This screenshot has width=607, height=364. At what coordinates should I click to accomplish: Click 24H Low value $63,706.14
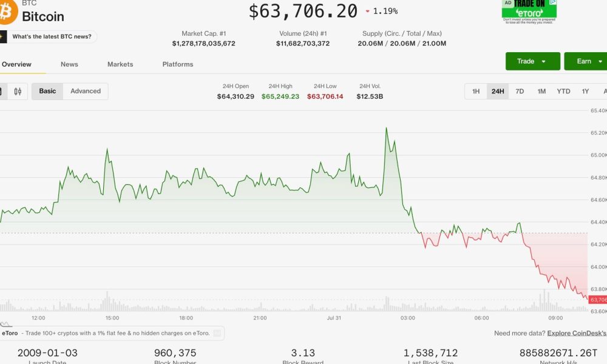[325, 96]
